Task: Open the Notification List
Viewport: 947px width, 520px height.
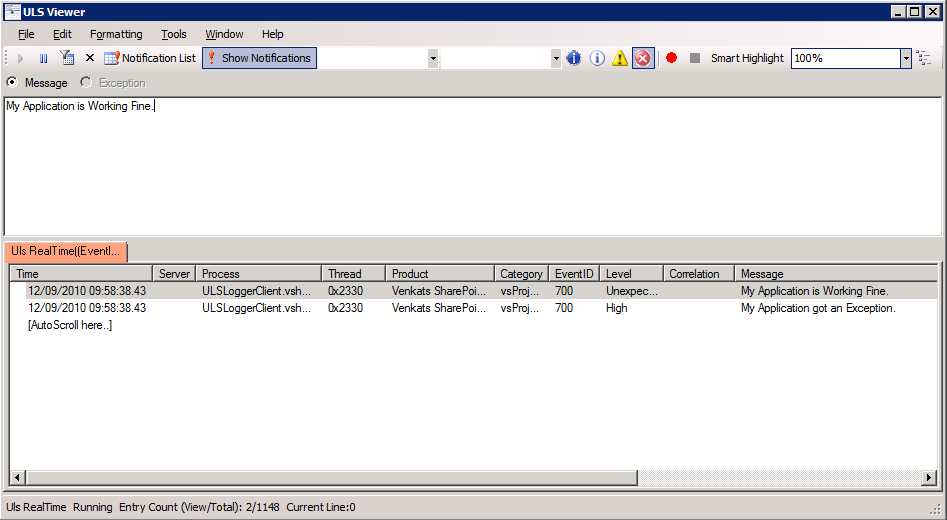Action: pos(150,58)
